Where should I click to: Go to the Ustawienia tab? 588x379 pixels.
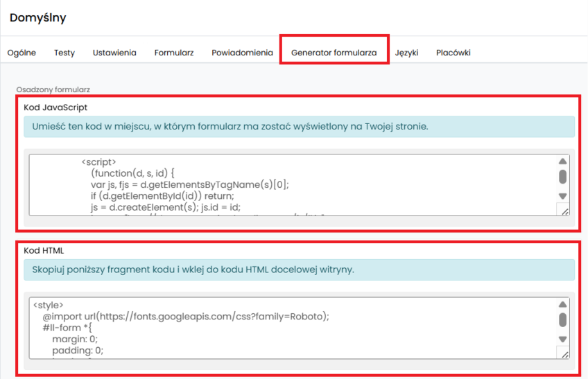click(x=114, y=53)
